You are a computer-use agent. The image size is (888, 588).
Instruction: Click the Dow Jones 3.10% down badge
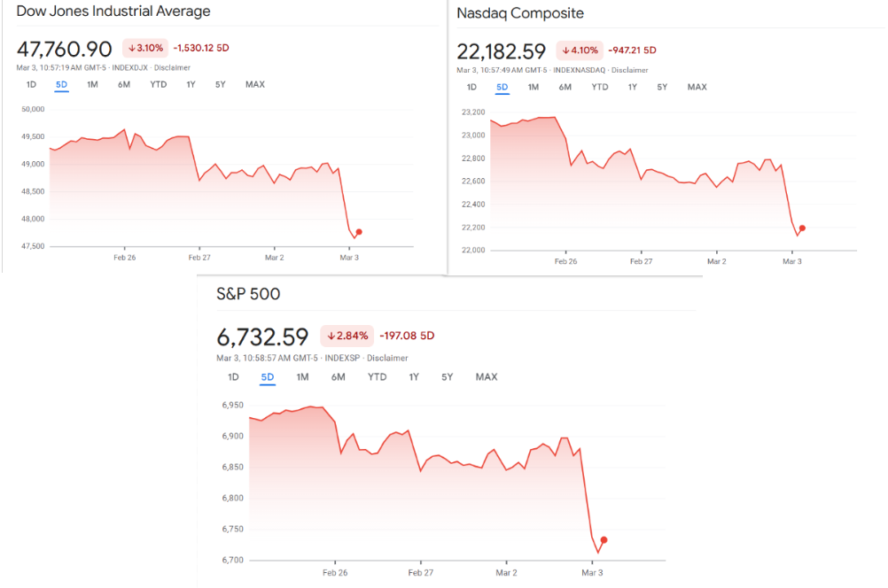click(x=144, y=48)
